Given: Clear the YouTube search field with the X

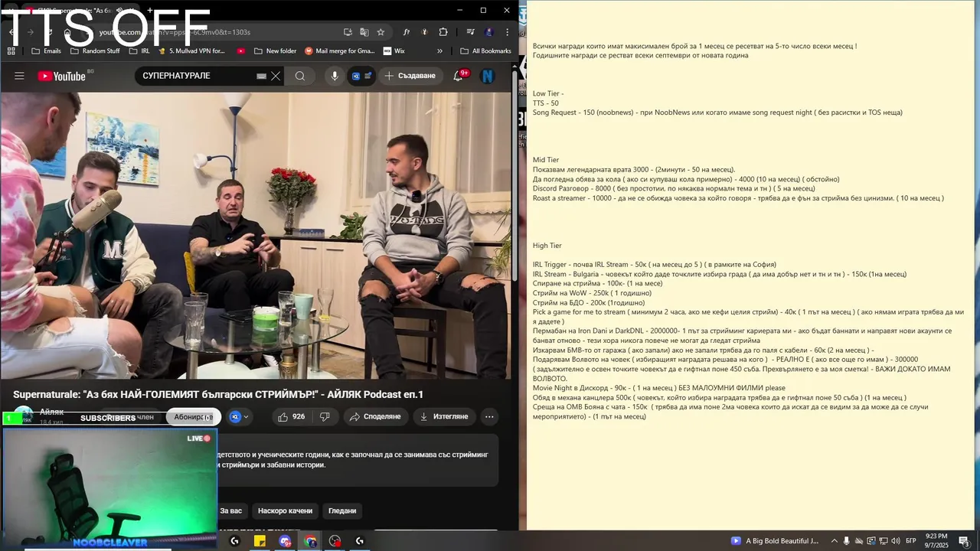Looking at the screenshot, I should click(x=276, y=76).
